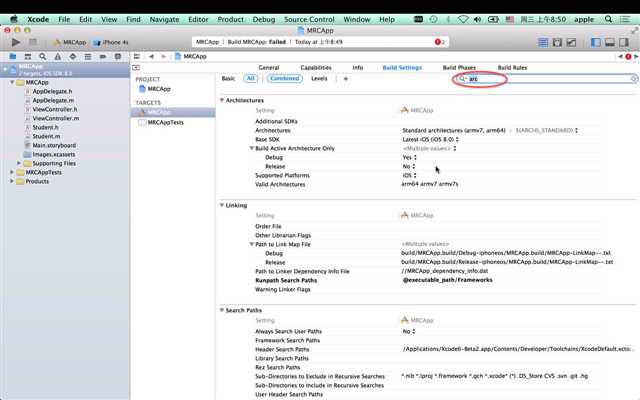Open the Product menu

click(x=230, y=19)
